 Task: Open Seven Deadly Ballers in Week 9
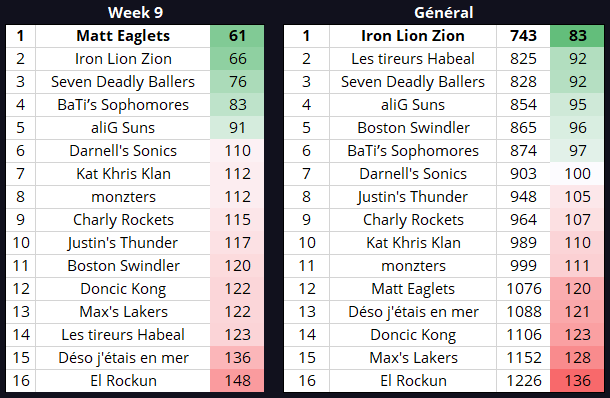[x=123, y=82]
